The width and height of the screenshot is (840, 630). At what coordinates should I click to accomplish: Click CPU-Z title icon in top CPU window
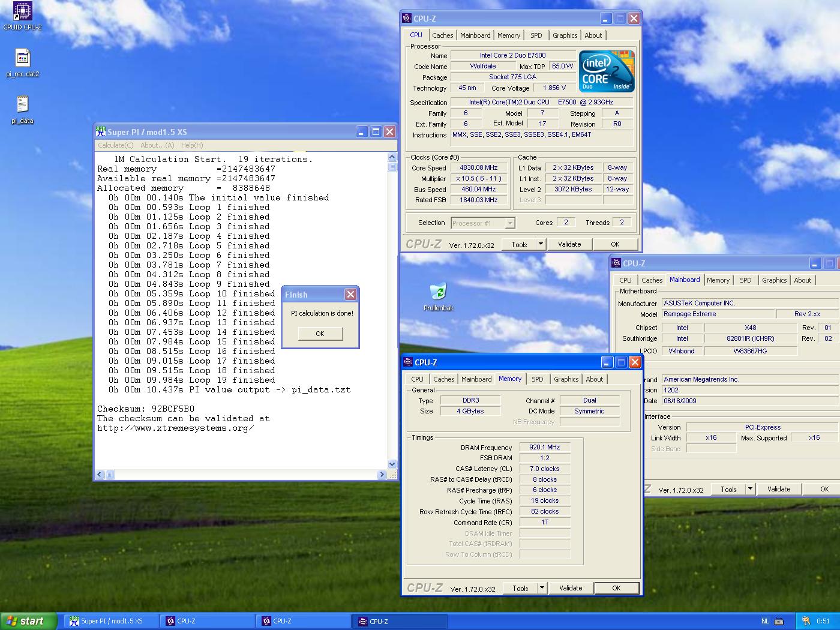(x=407, y=19)
